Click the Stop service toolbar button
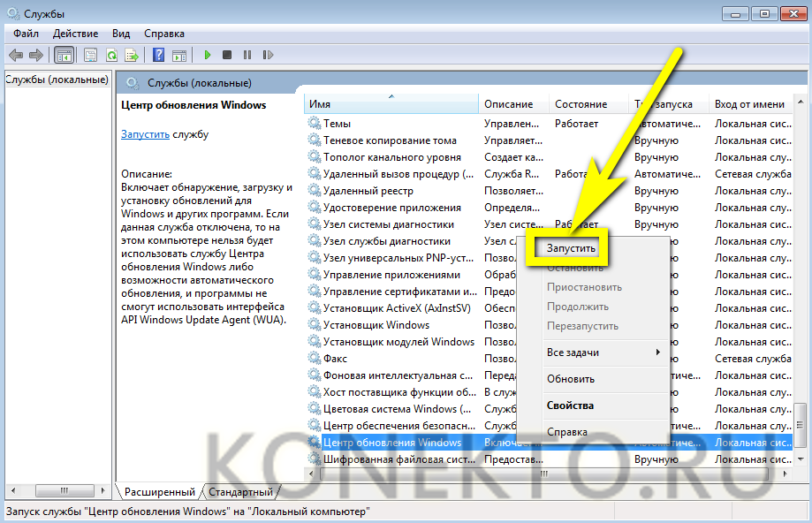Image resolution: width=812 pixels, height=523 pixels. pyautogui.click(x=227, y=55)
